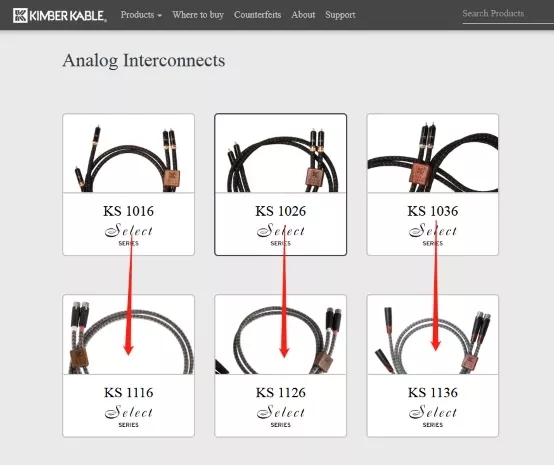Click Select Series logo under KS 1136
The image size is (554, 465).
[x=433, y=416]
